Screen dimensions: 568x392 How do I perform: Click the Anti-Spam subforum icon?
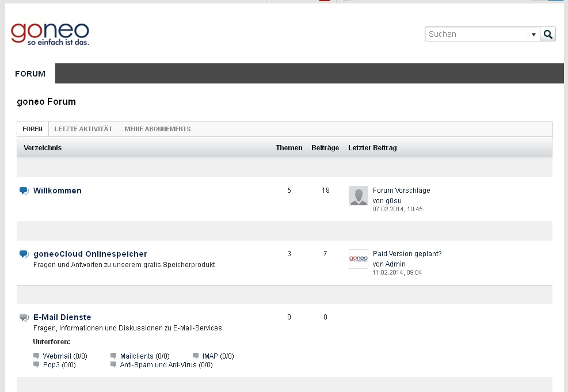point(113,364)
